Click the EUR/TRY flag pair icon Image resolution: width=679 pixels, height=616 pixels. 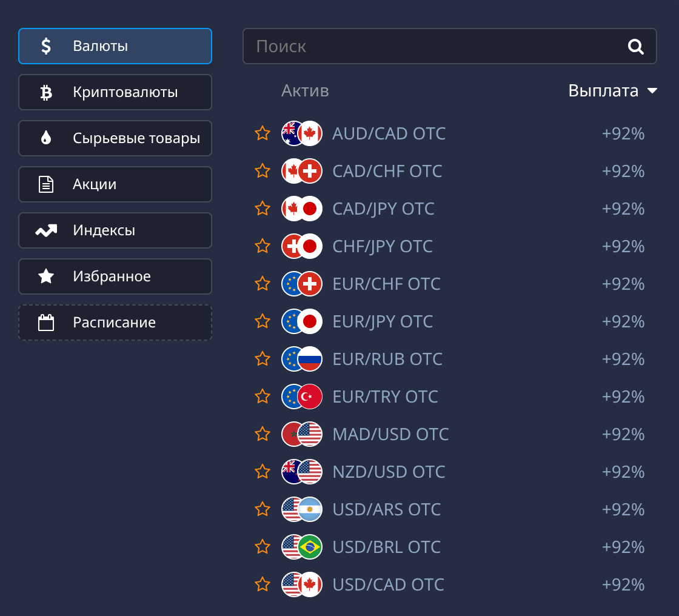[302, 397]
